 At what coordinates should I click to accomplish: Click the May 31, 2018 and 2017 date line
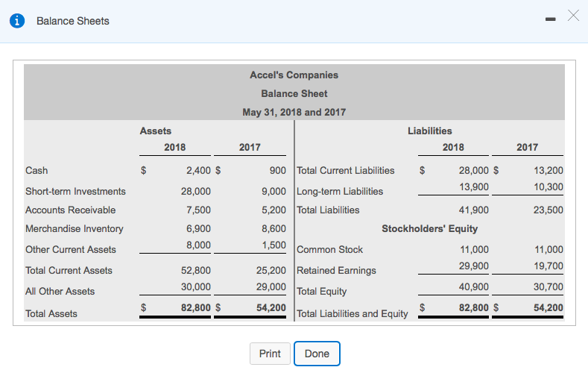[294, 112]
